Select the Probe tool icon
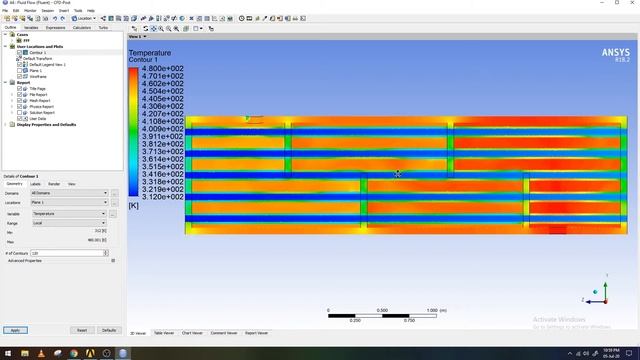Image resolution: width=640 pixels, height=360 pixels. (x=264, y=18)
